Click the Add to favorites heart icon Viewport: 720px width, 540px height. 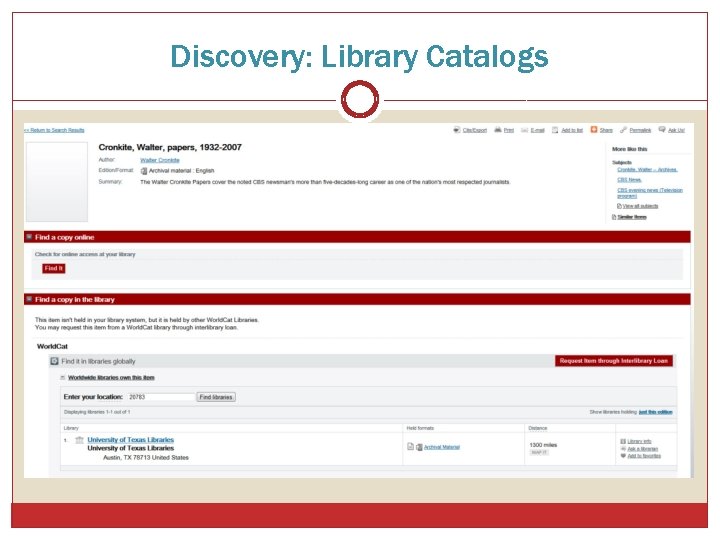click(623, 456)
